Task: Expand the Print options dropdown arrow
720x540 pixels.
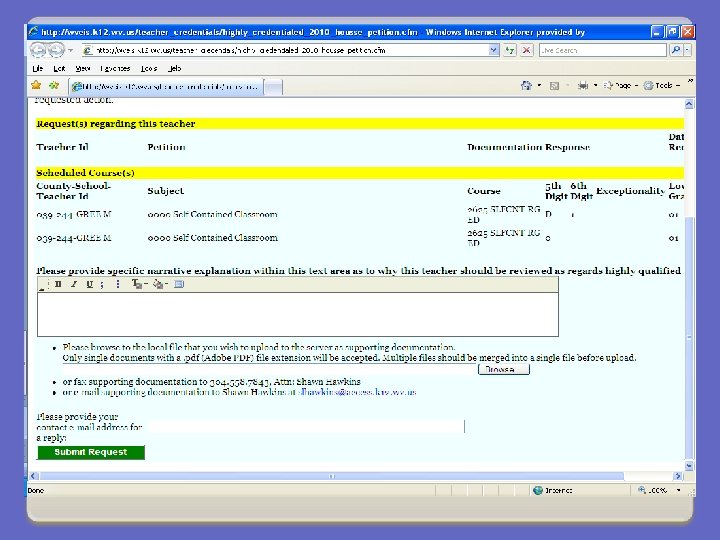Action: (595, 85)
